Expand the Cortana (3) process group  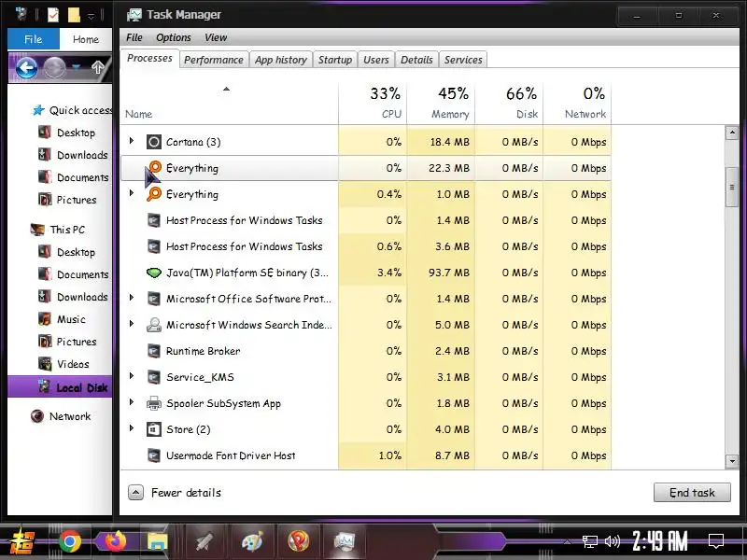point(132,141)
